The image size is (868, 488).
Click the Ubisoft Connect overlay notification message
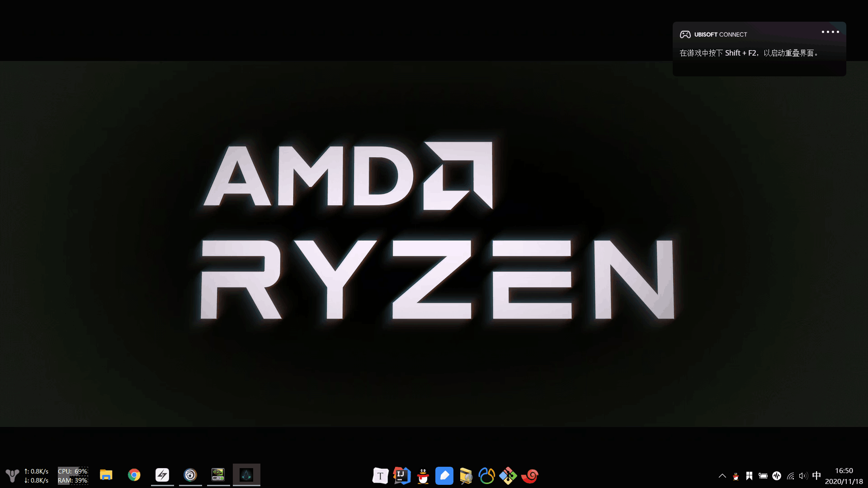click(749, 53)
